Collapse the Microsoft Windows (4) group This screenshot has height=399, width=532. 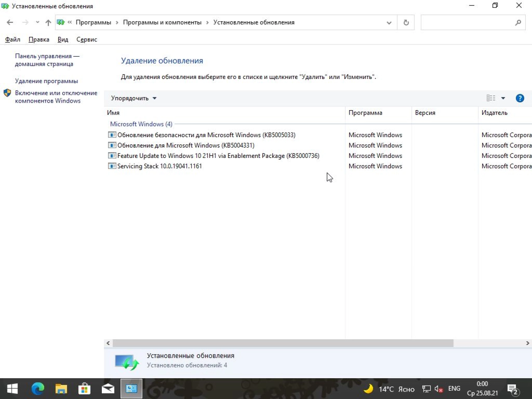(141, 124)
